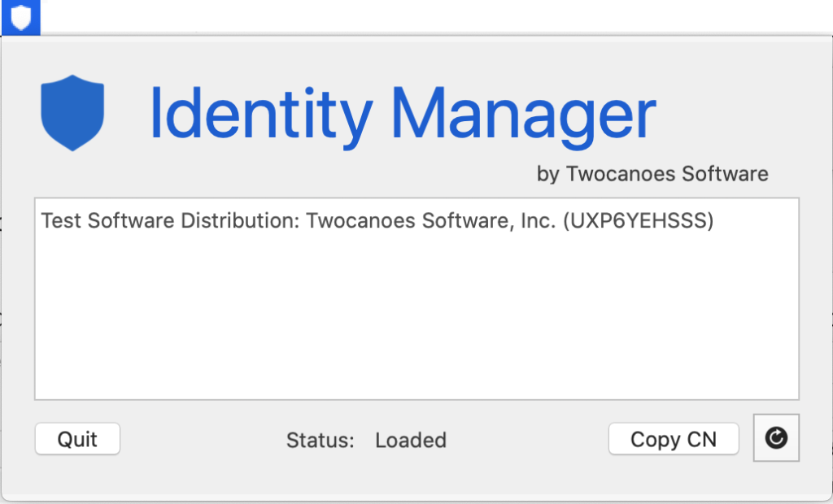Click the large blue shield logo
Screen dimensions: 833x504
pos(72,113)
